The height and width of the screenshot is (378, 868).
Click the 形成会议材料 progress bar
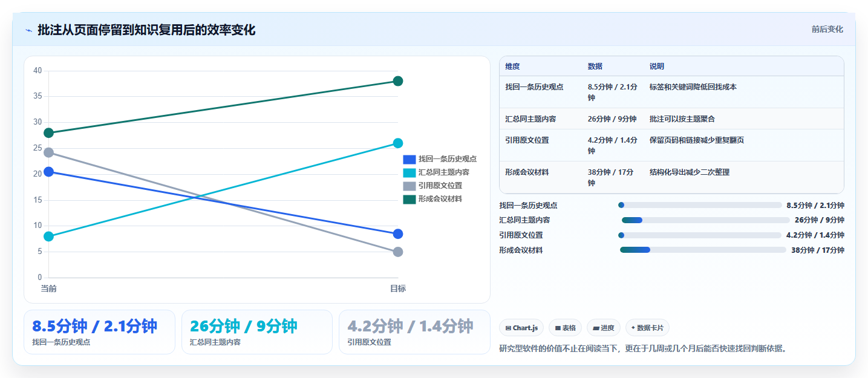(703, 250)
